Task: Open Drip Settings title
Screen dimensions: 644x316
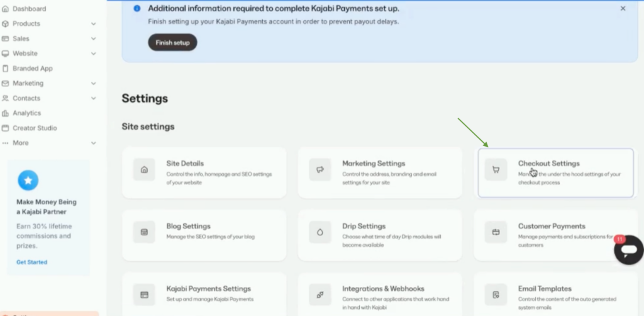Action: pos(364,227)
